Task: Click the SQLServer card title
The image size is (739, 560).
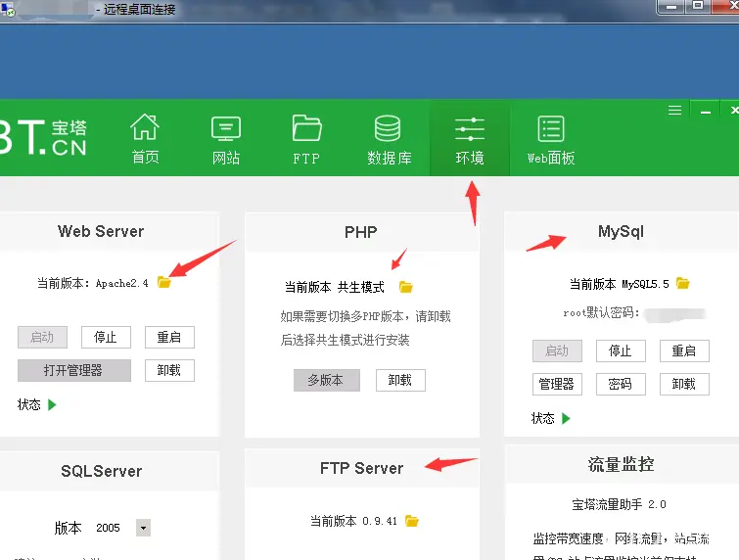Action: (x=102, y=471)
